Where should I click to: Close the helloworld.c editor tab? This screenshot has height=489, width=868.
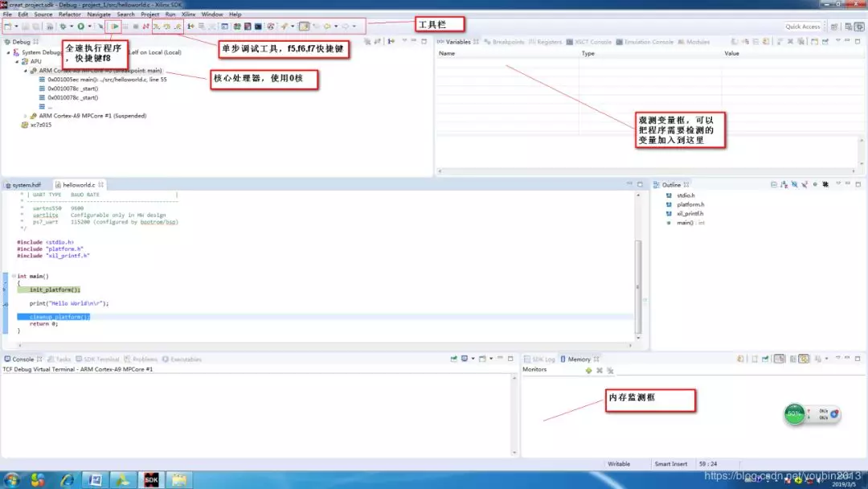point(100,185)
